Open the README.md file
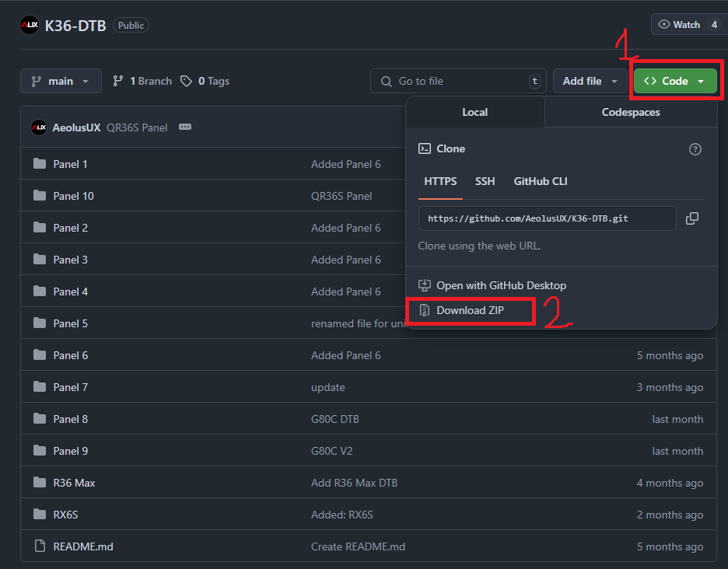The height and width of the screenshot is (569, 728). click(x=83, y=546)
